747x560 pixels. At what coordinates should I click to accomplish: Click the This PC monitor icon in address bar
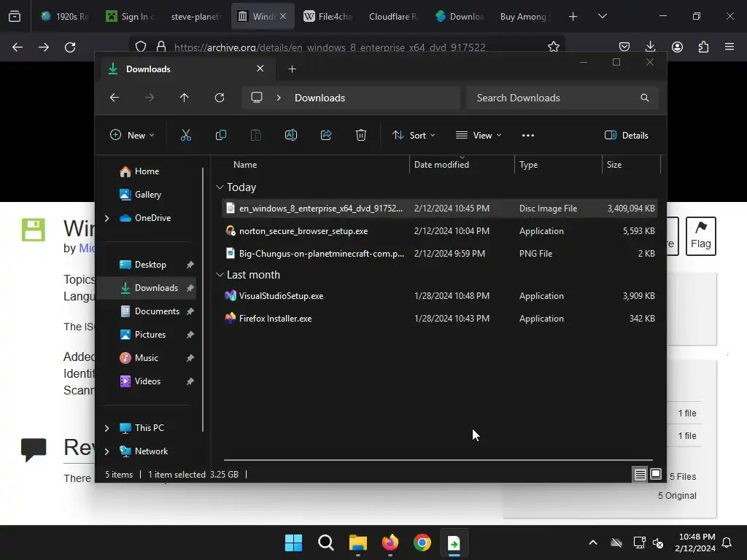(257, 98)
